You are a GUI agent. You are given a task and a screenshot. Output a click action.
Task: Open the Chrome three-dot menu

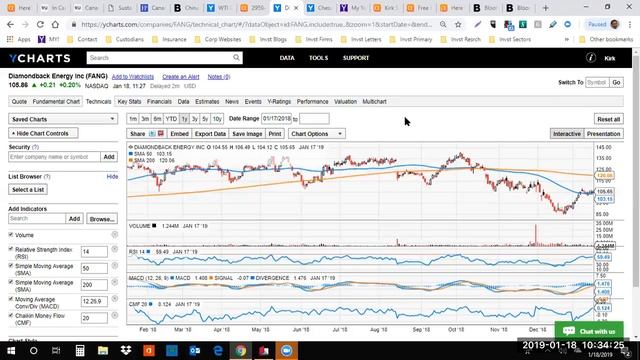click(630, 24)
